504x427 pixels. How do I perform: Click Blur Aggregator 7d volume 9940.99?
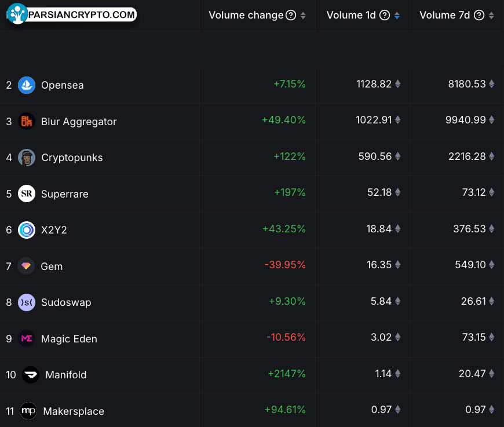click(466, 120)
